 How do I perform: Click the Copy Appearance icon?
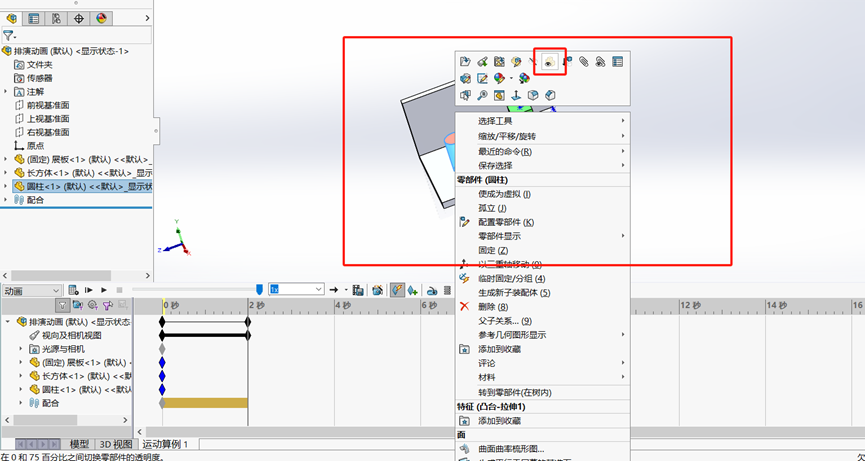tap(524, 78)
